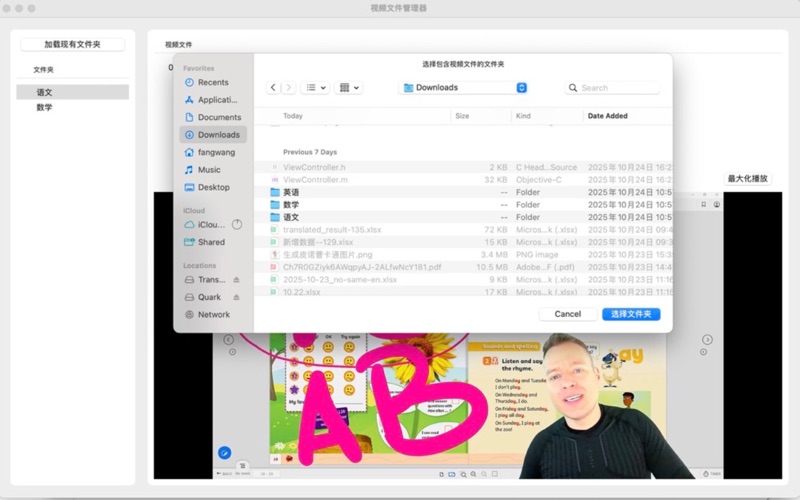Open Recents in the Favorites sidebar
This screenshot has width=800, height=500.
coord(212,82)
